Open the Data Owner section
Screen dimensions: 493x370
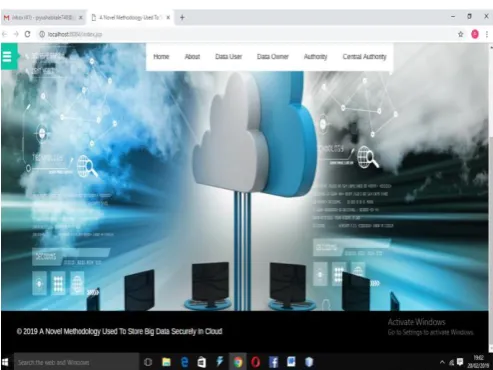click(x=273, y=57)
